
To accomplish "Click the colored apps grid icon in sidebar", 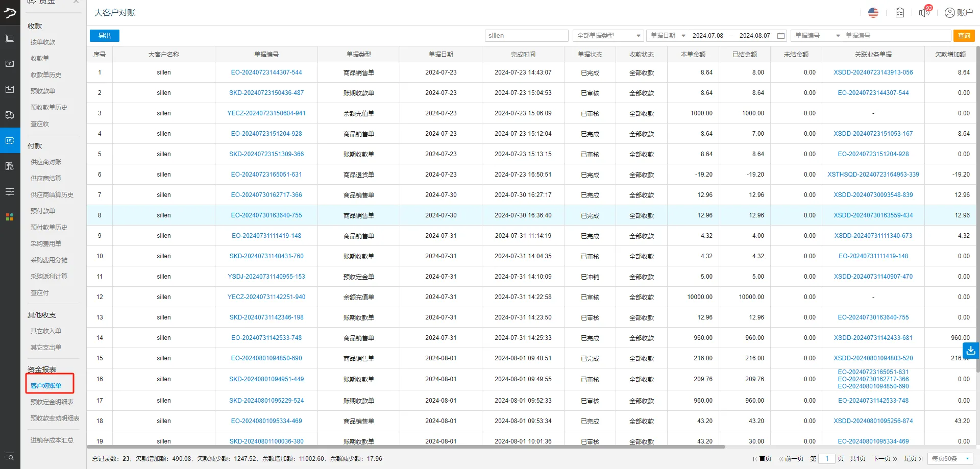I will (x=9, y=217).
